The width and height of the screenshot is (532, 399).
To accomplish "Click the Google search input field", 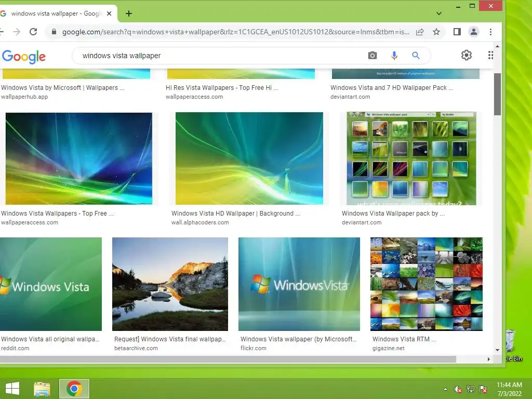I will [220, 56].
